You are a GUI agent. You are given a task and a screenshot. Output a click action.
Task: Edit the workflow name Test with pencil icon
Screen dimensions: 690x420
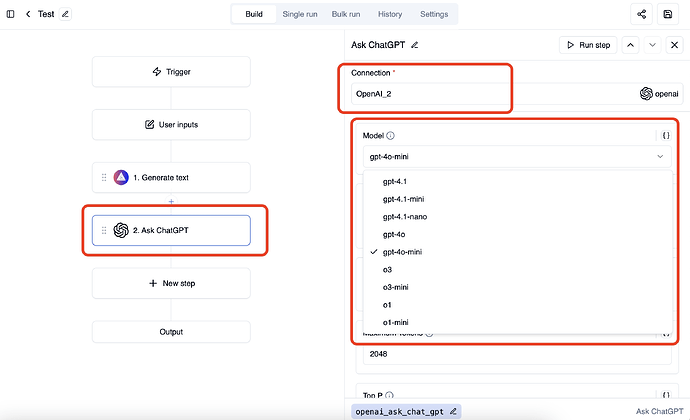click(65, 14)
